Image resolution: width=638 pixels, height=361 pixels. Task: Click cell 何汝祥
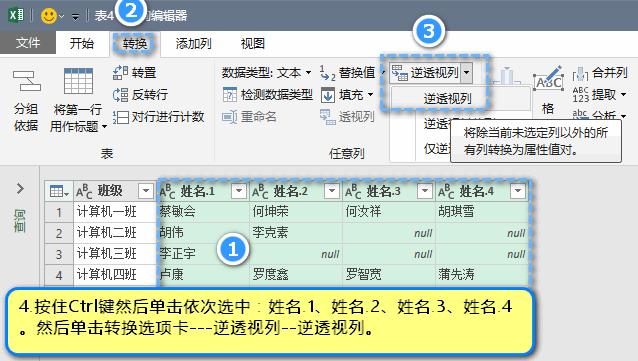click(389, 212)
